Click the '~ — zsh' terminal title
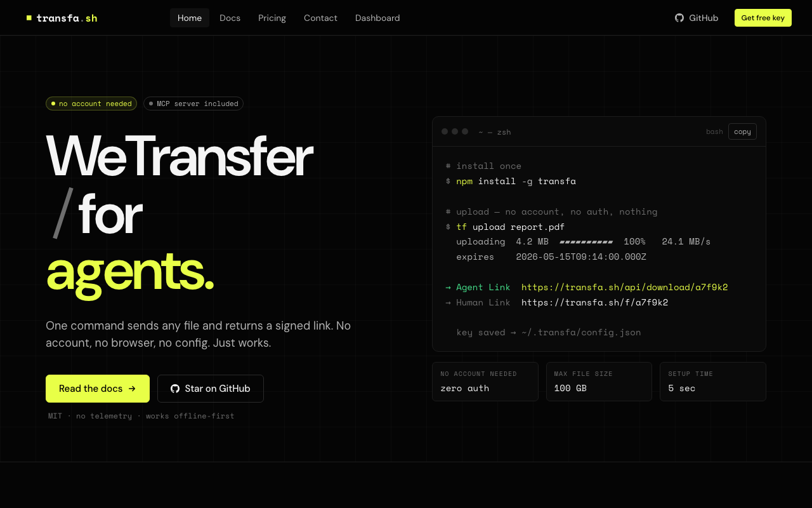The height and width of the screenshot is (508, 812). pyautogui.click(x=495, y=132)
